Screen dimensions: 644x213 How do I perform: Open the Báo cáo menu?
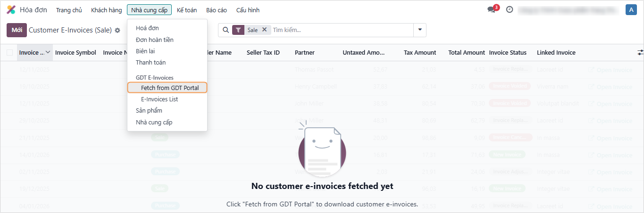pos(217,10)
